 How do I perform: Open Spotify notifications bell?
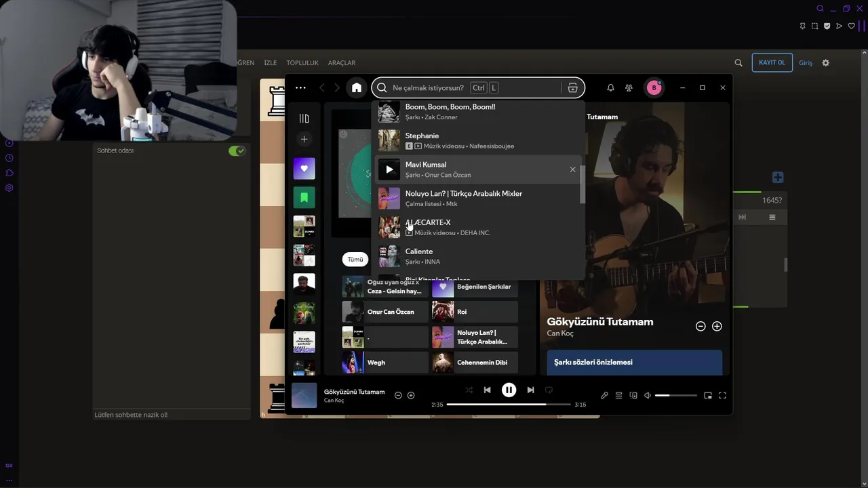[610, 87]
